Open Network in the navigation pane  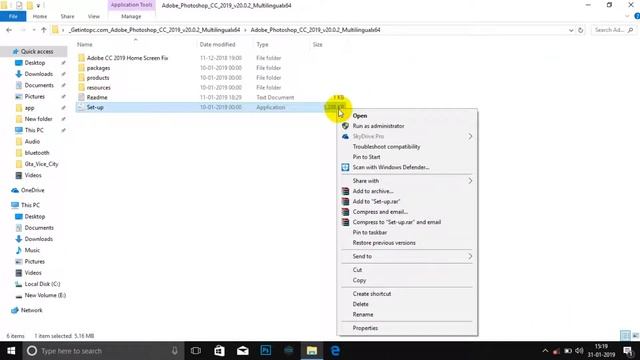pos(31,310)
